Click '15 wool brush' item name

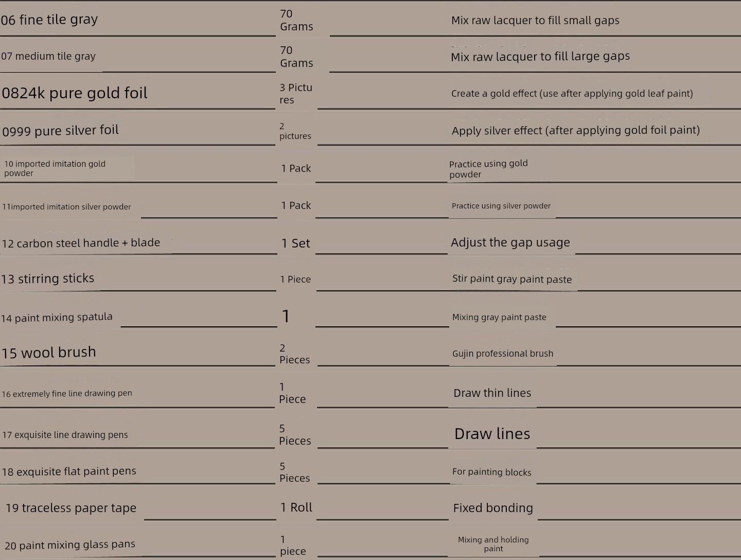tap(49, 353)
